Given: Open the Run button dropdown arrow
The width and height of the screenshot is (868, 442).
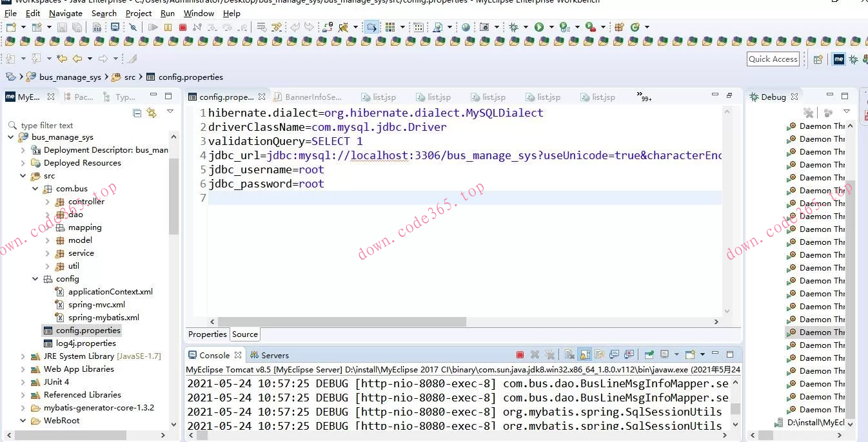Looking at the screenshot, I should click(x=550, y=27).
